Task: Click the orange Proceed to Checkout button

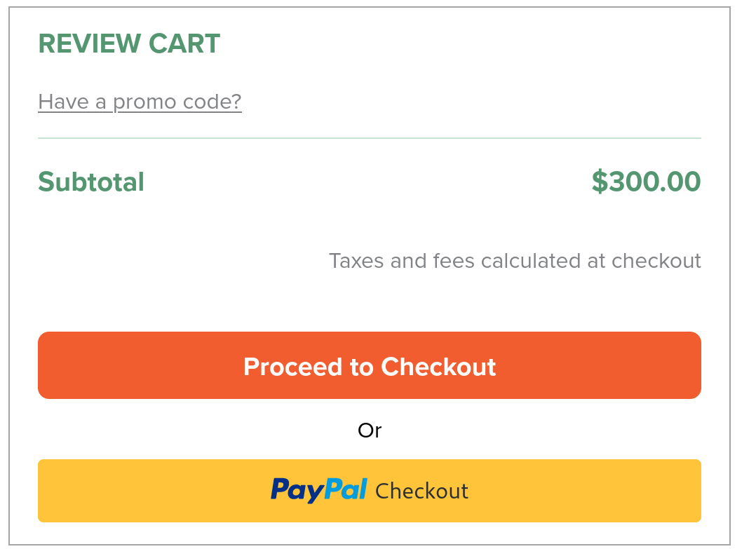Action: pyautogui.click(x=370, y=365)
